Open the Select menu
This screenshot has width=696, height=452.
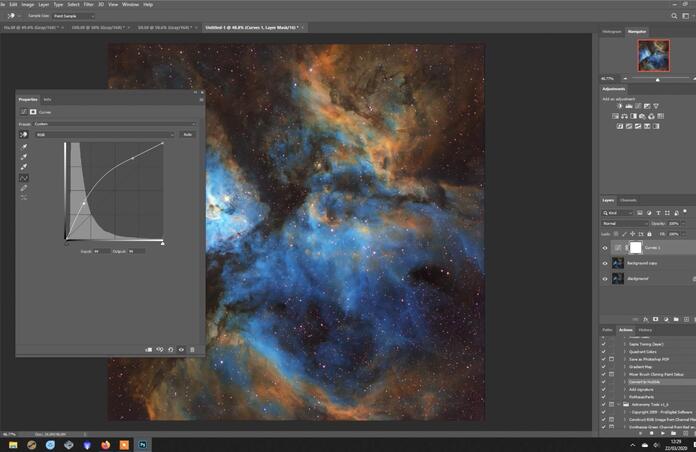73,4
